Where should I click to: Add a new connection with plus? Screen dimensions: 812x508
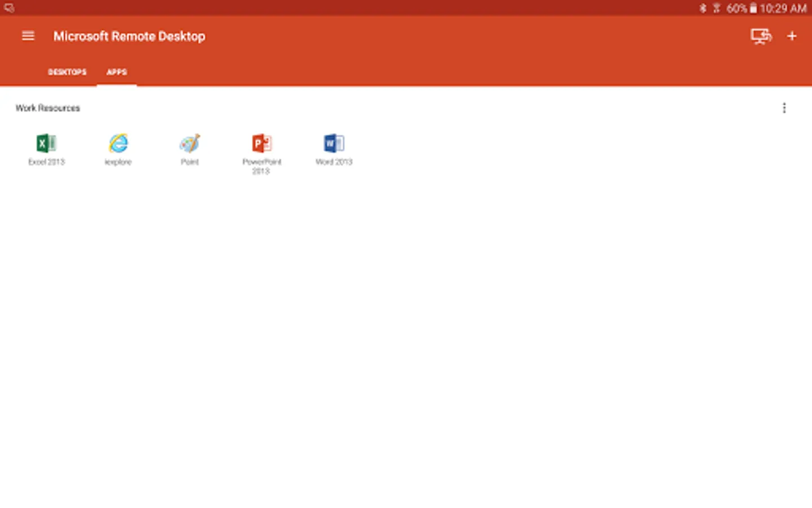792,36
